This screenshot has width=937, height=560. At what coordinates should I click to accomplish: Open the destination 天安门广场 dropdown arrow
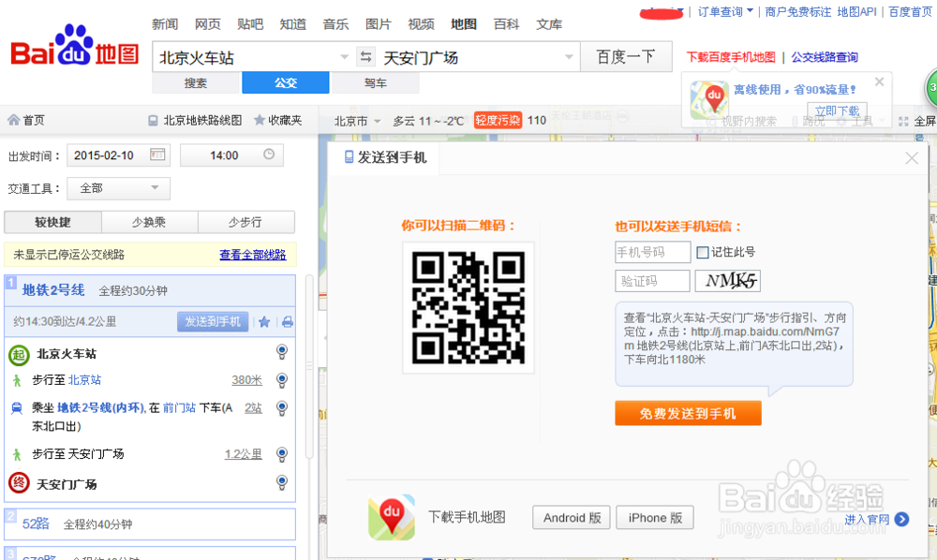(569, 57)
